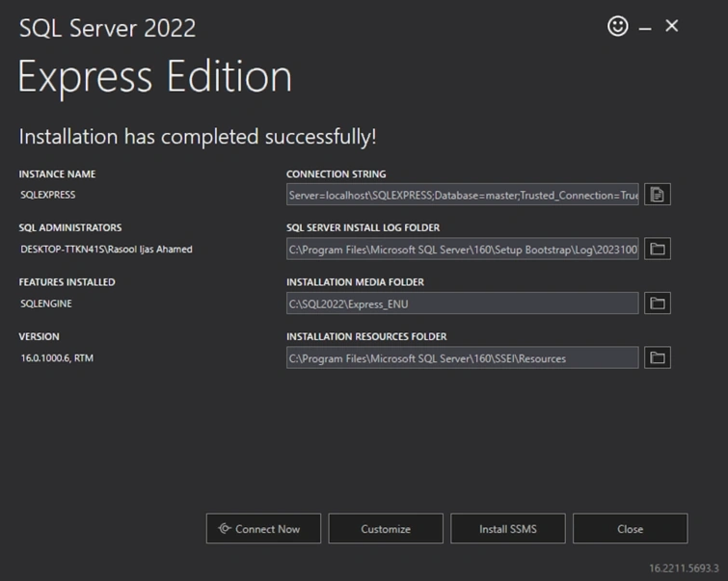The image size is (728, 581).
Task: Close installer with the X icon
Action: point(671,26)
